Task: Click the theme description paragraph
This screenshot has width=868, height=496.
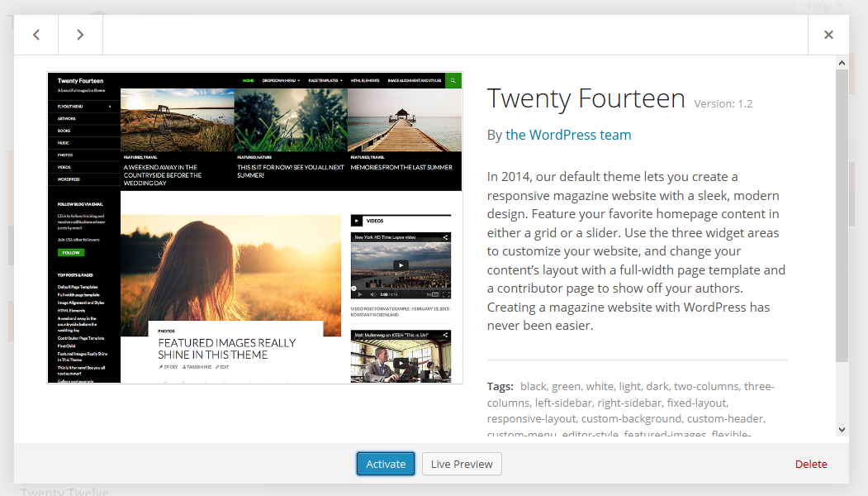Action: [x=637, y=251]
